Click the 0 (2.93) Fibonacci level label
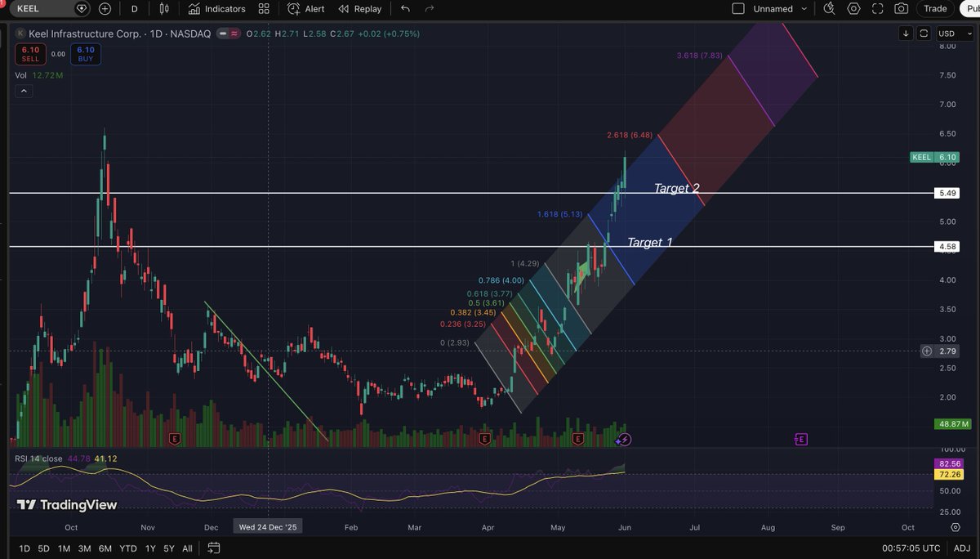980x559 pixels. point(455,342)
